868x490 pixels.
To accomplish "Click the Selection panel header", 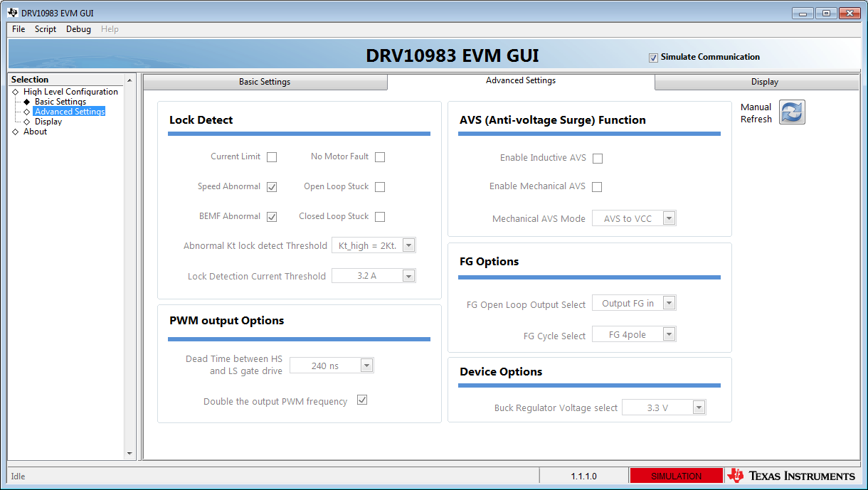I will pos(66,80).
